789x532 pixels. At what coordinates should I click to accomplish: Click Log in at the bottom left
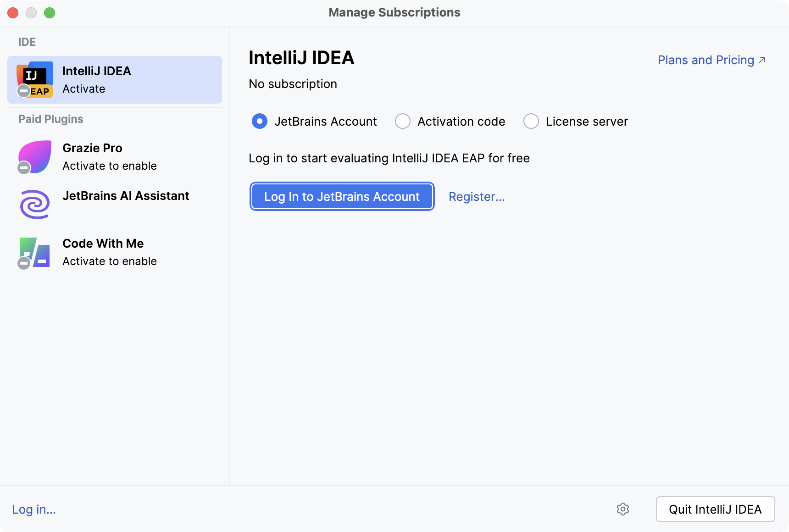click(x=33, y=509)
